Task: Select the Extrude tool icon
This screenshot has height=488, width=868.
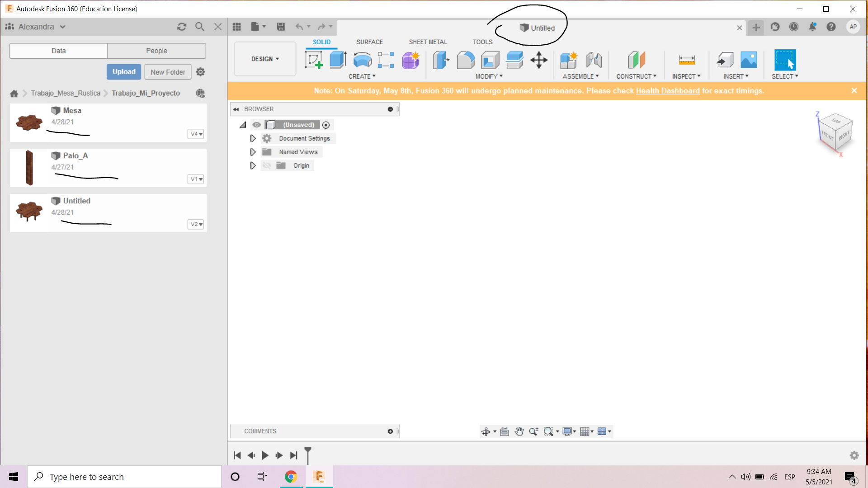Action: [338, 60]
